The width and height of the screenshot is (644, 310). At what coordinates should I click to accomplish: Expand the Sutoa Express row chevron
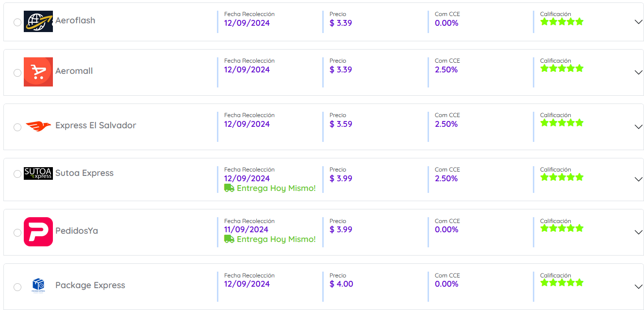click(x=638, y=179)
